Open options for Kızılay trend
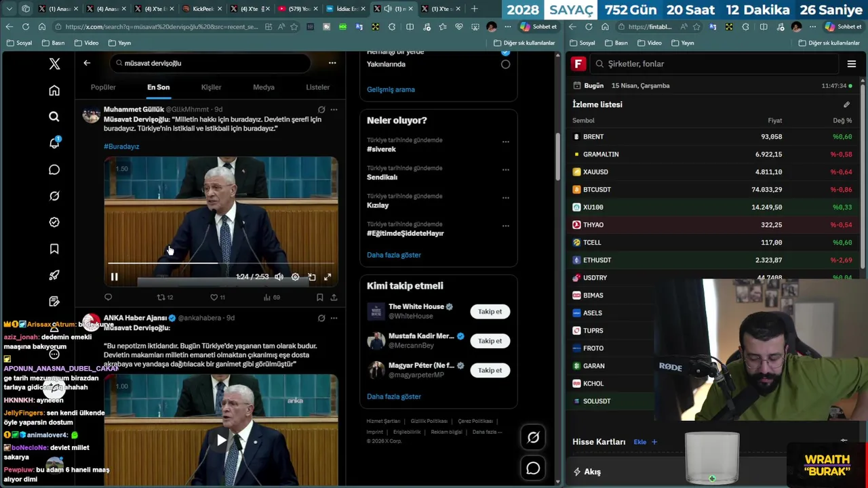868x488 pixels. pos(505,198)
